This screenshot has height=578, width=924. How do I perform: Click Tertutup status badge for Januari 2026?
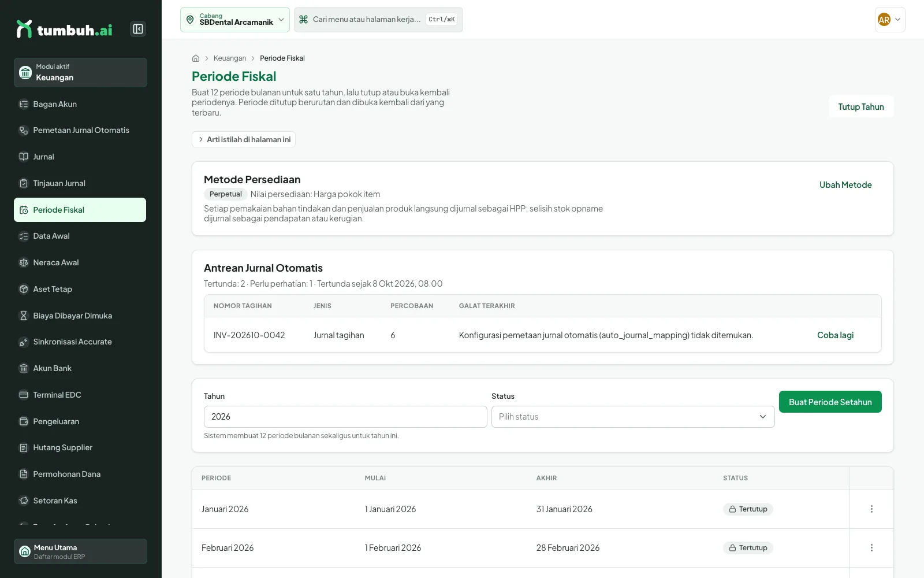click(748, 509)
